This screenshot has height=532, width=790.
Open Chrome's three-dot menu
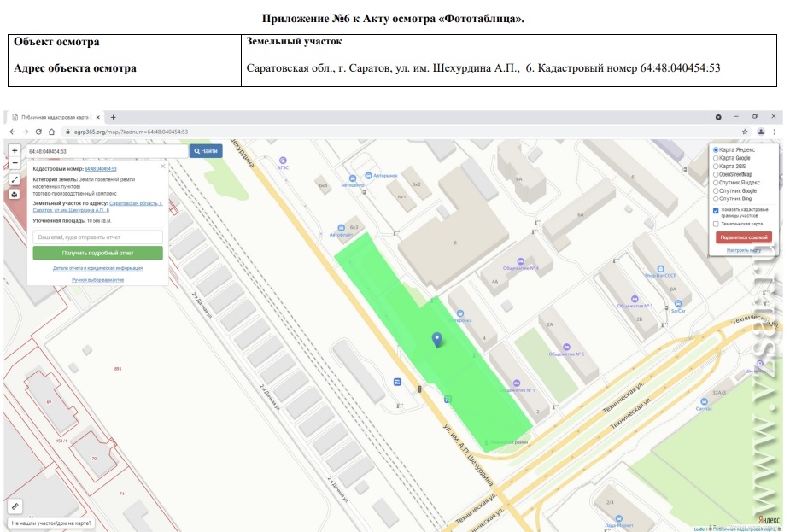pyautogui.click(x=773, y=132)
